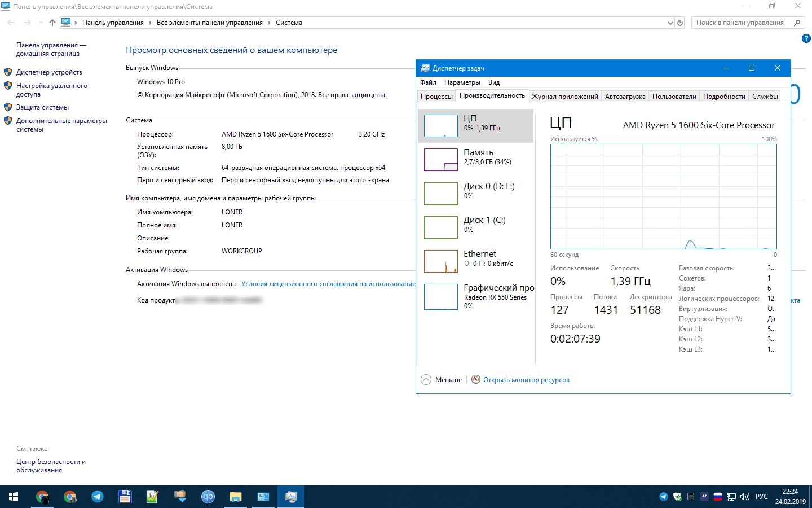The height and width of the screenshot is (508, 812).
Task: Expand chevron after 'Панель управления' breadcrumb
Action: pos(150,23)
